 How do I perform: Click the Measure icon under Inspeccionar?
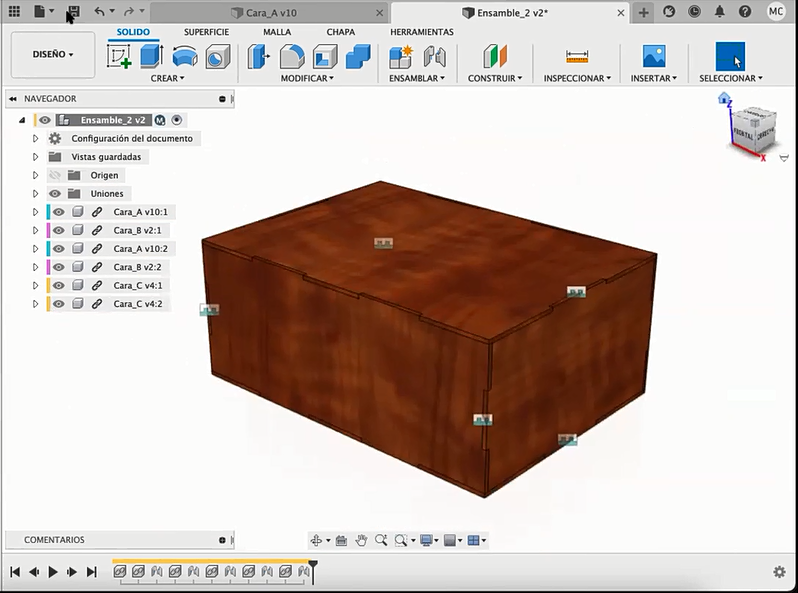coord(577,56)
